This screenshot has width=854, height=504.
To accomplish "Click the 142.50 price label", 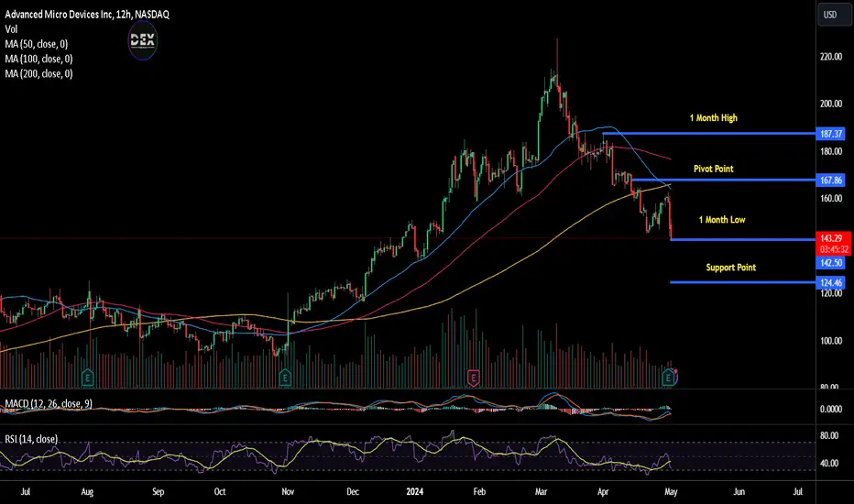I will click(830, 263).
